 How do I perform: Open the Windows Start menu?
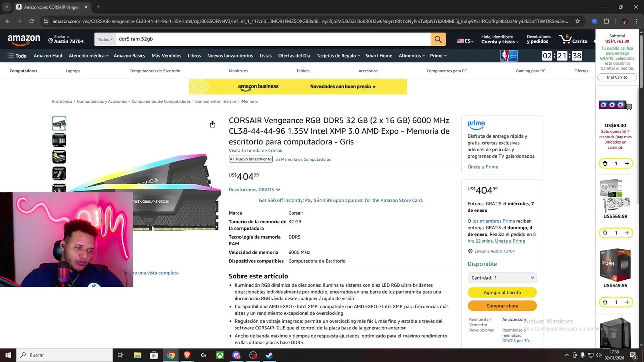pos(8,355)
